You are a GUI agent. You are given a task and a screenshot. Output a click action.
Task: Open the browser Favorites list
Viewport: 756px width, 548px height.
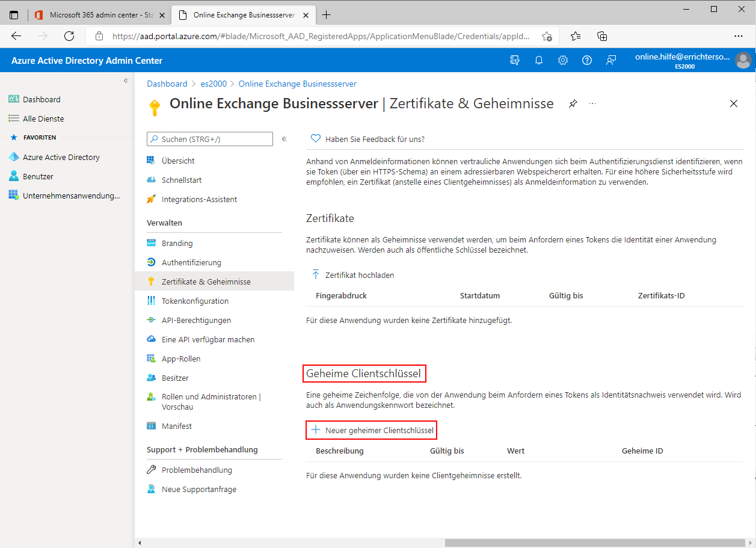click(576, 36)
